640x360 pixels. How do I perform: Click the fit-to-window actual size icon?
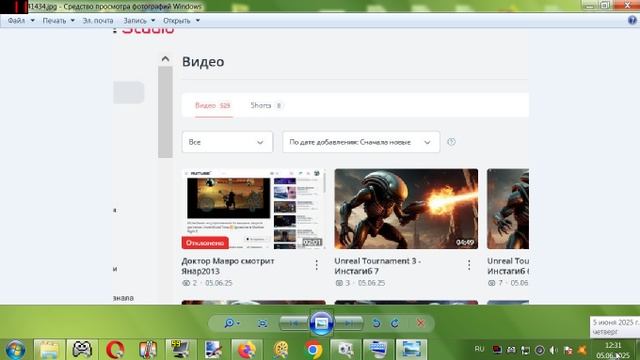click(262, 323)
